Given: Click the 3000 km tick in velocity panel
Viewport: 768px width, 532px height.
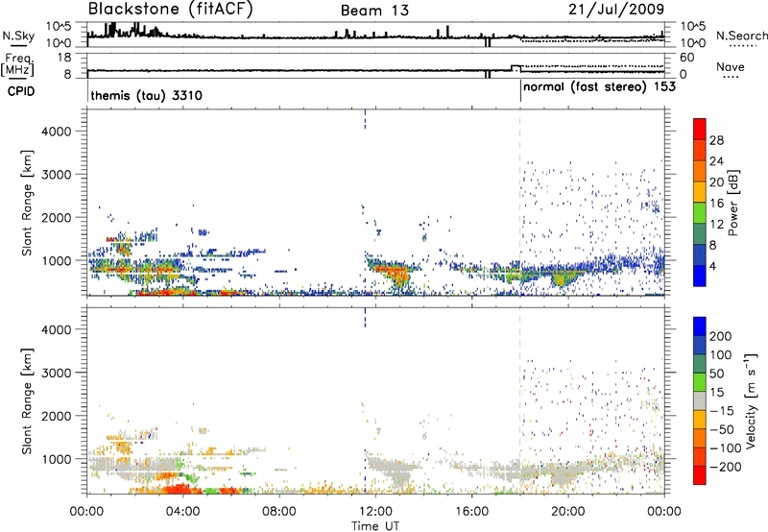Looking at the screenshot, I should tap(56, 373).
